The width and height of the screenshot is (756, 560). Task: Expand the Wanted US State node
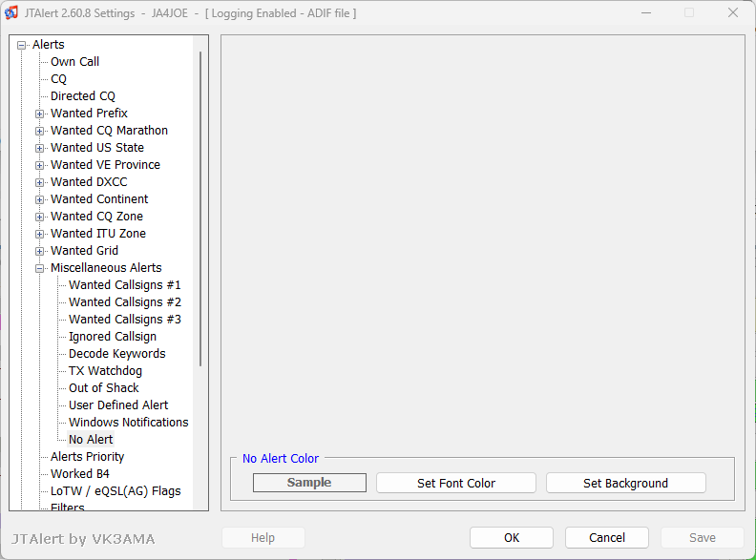(39, 148)
